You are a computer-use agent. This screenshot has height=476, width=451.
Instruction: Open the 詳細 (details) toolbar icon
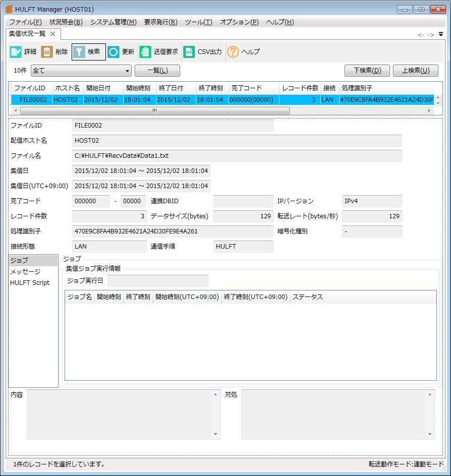(x=16, y=52)
